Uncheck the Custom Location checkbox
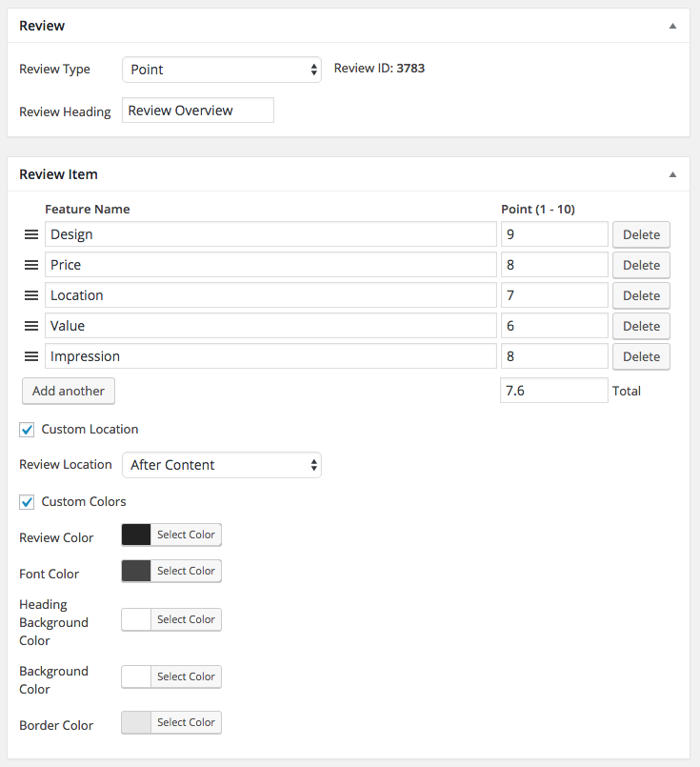This screenshot has height=767, width=700. (x=28, y=430)
